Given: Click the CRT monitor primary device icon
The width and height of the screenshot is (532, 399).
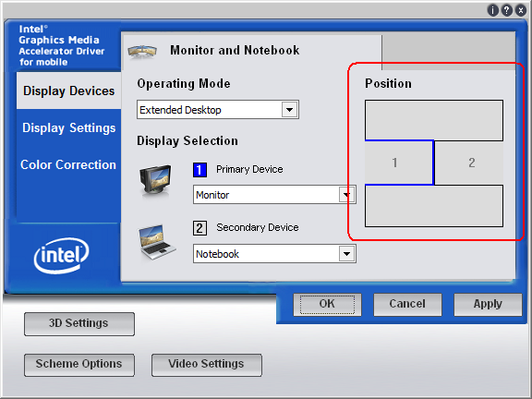Looking at the screenshot, I should (155, 180).
